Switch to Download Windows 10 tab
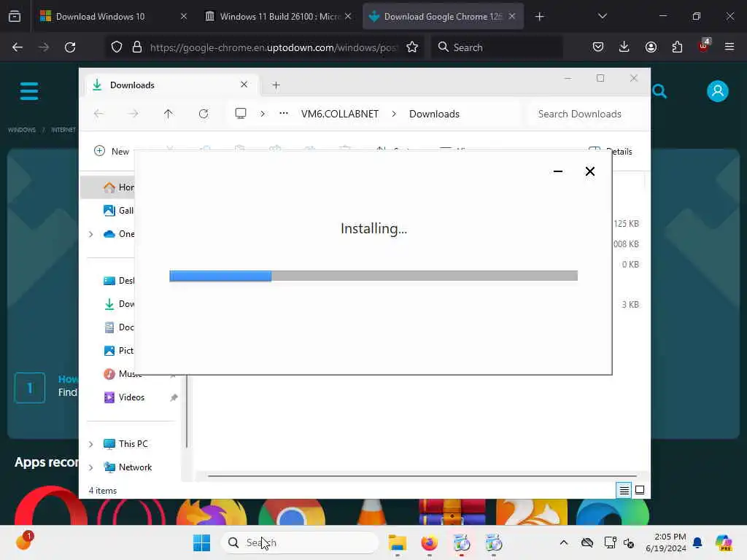Screen dimensions: 747x560 [113, 16]
